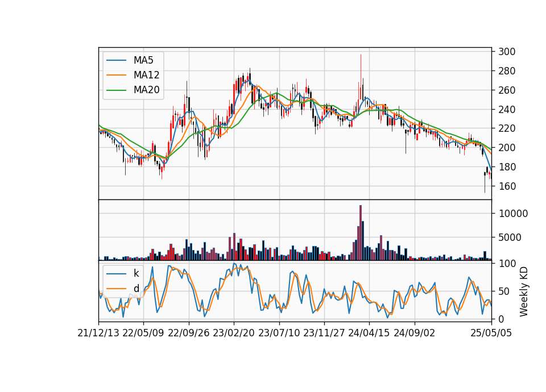Click the blue k legend line sample
The width and height of the screenshot is (546, 392).
[116, 274]
